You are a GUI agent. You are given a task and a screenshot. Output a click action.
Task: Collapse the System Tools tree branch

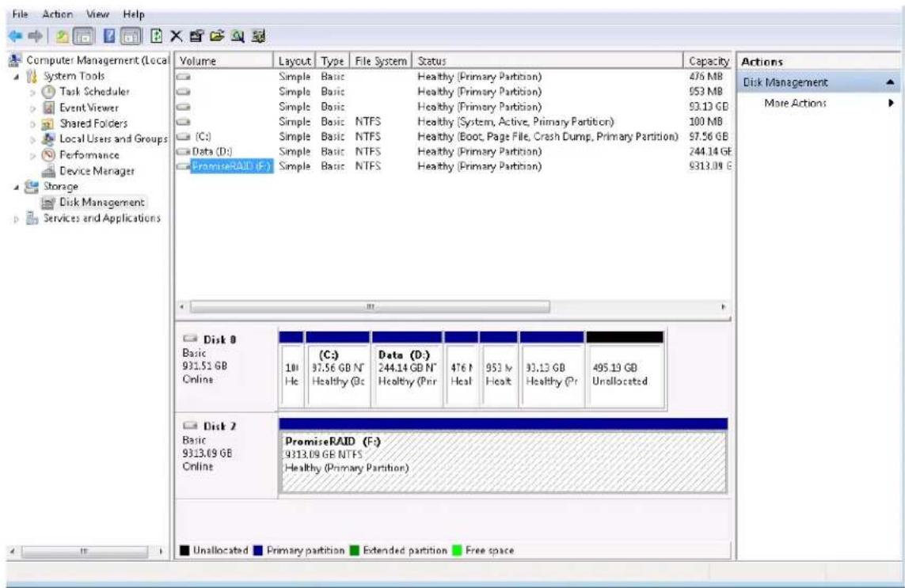click(x=16, y=76)
